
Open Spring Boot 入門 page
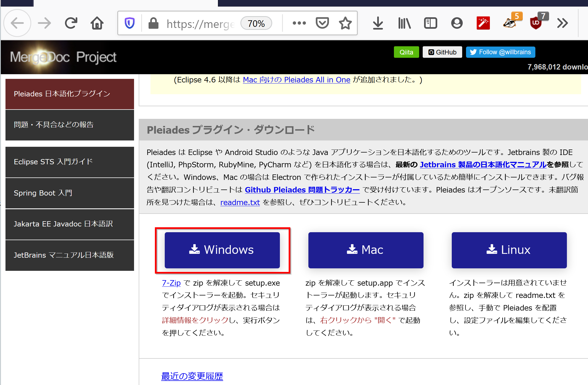pyautogui.click(x=70, y=193)
